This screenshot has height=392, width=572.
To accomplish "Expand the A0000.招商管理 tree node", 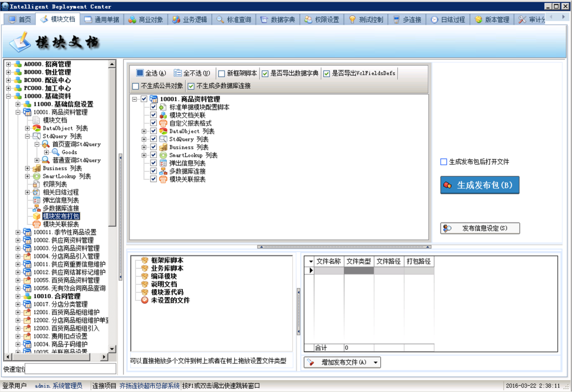I will [8, 64].
